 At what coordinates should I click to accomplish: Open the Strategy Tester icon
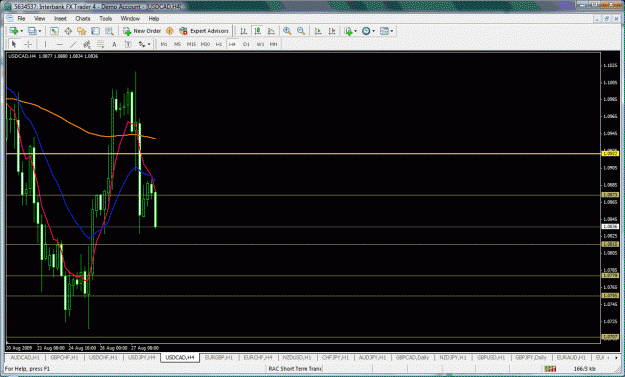109,31
